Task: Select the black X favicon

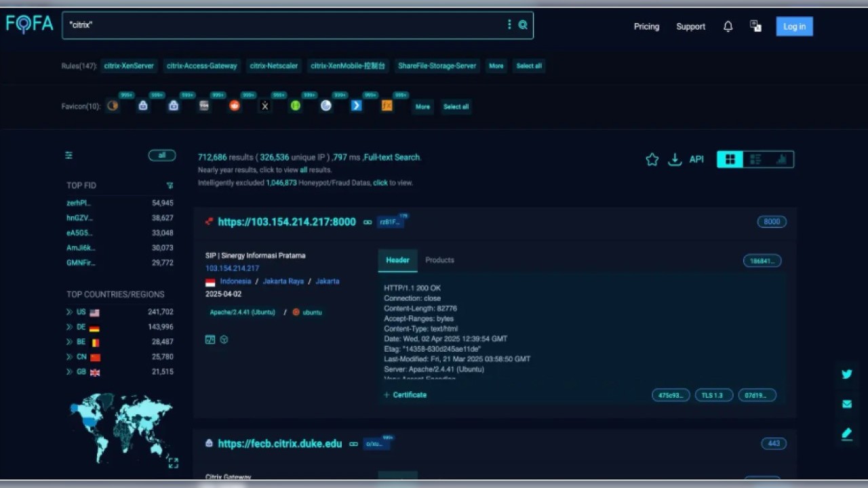Action: pyautogui.click(x=265, y=106)
